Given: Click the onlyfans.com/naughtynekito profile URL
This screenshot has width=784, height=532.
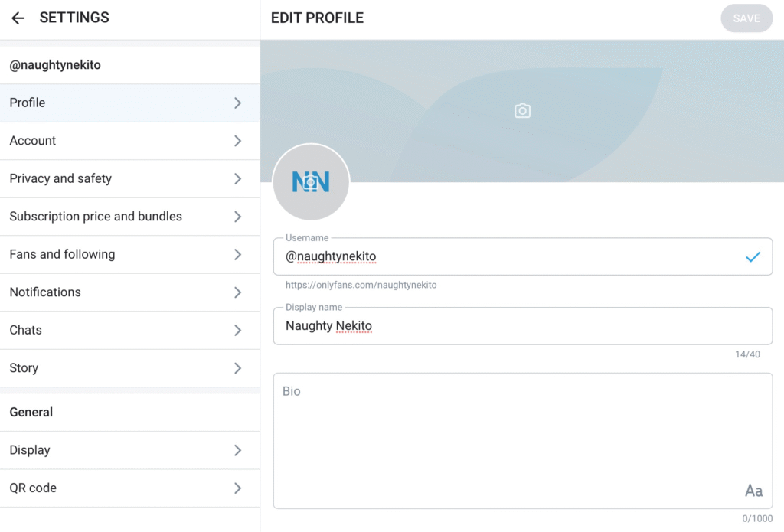Looking at the screenshot, I should click(x=361, y=285).
